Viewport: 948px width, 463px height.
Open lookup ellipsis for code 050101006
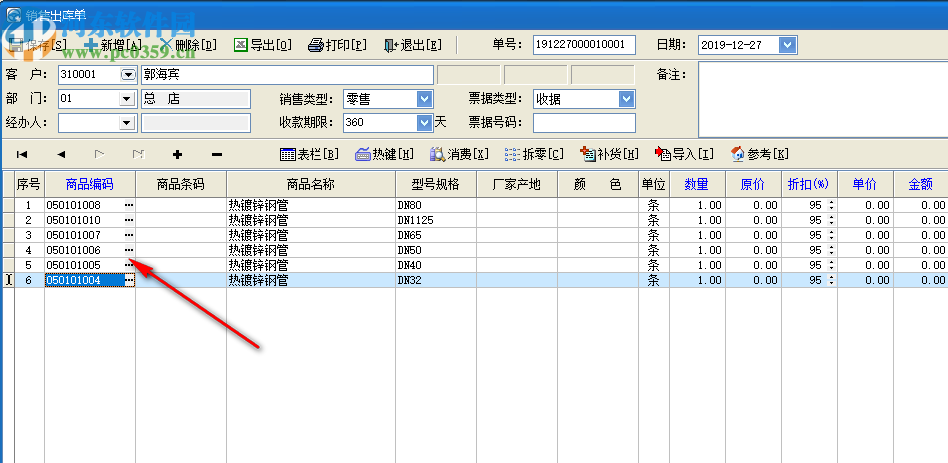click(128, 250)
